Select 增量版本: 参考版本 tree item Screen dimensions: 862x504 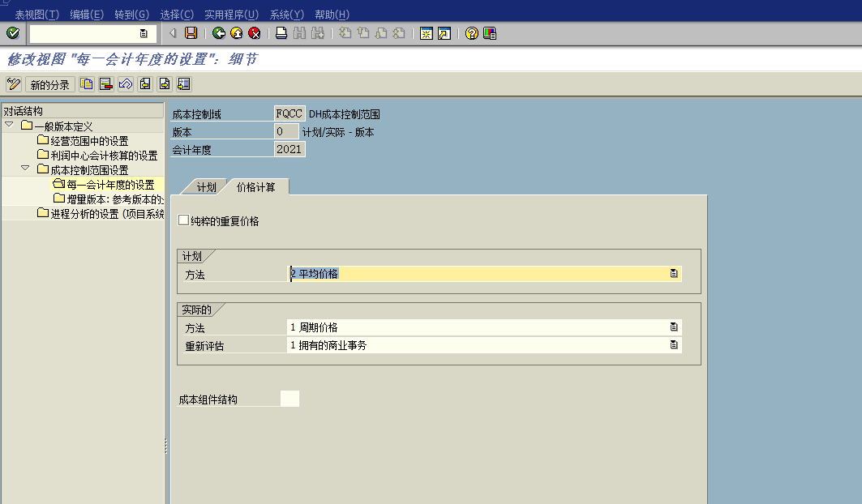coord(115,199)
